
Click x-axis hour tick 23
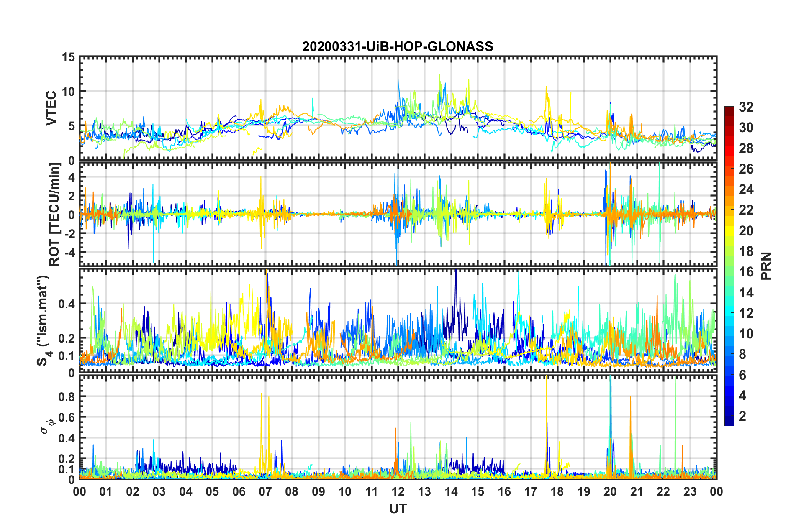click(690, 491)
